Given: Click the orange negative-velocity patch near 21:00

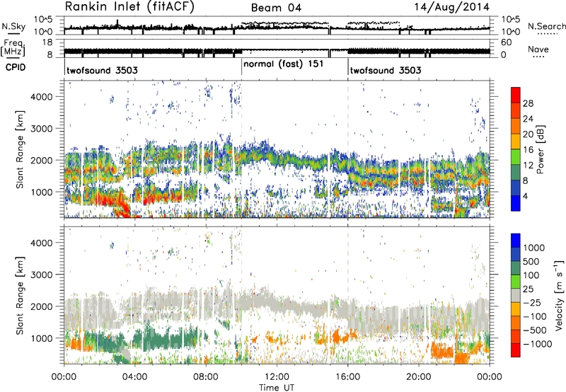Looking at the screenshot, I should coord(443,350).
